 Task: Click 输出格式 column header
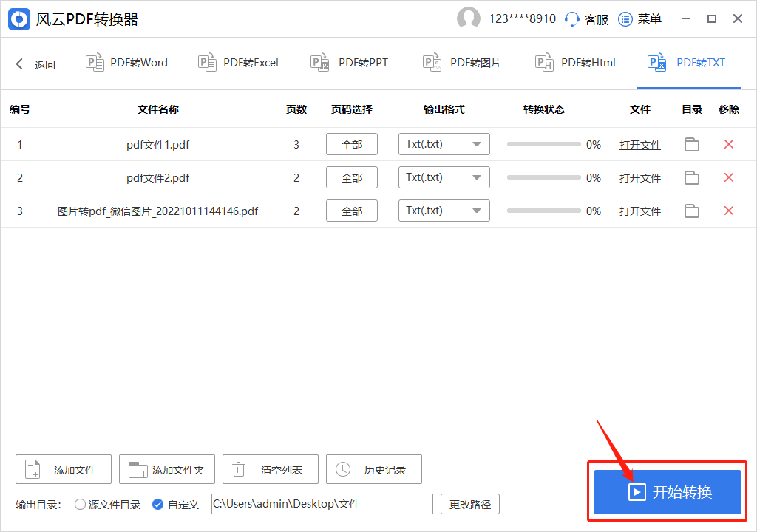444,109
